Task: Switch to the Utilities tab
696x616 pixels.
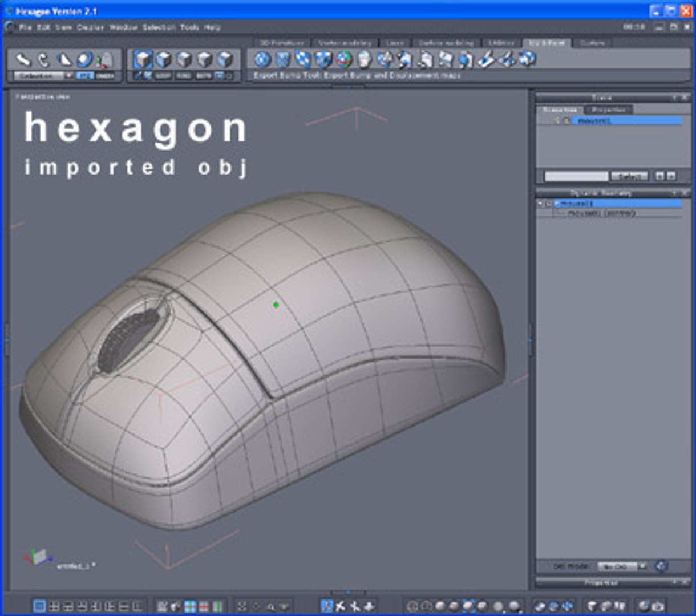Action: point(501,43)
